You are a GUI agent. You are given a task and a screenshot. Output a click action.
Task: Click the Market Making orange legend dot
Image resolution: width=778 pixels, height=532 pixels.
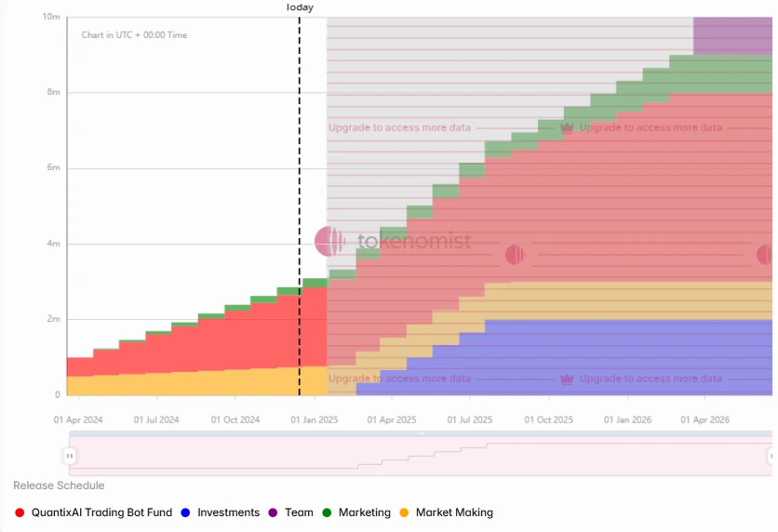(x=404, y=512)
